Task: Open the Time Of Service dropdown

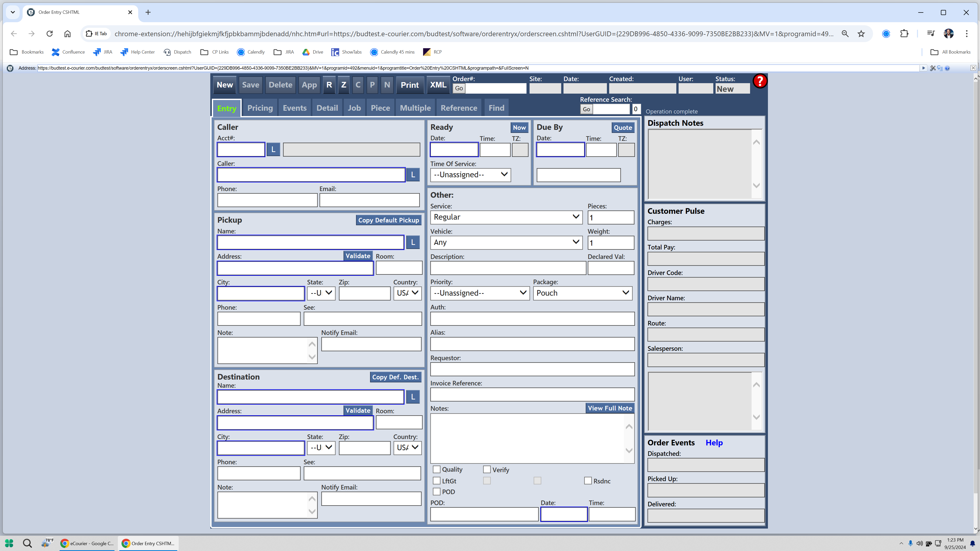Action: (x=471, y=175)
